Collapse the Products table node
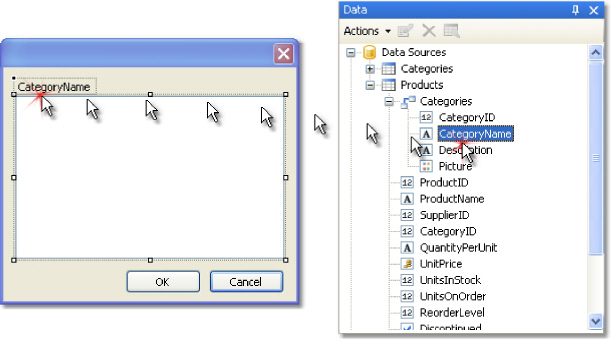Image resolution: width=611 pixels, height=360 pixels. 370,85
